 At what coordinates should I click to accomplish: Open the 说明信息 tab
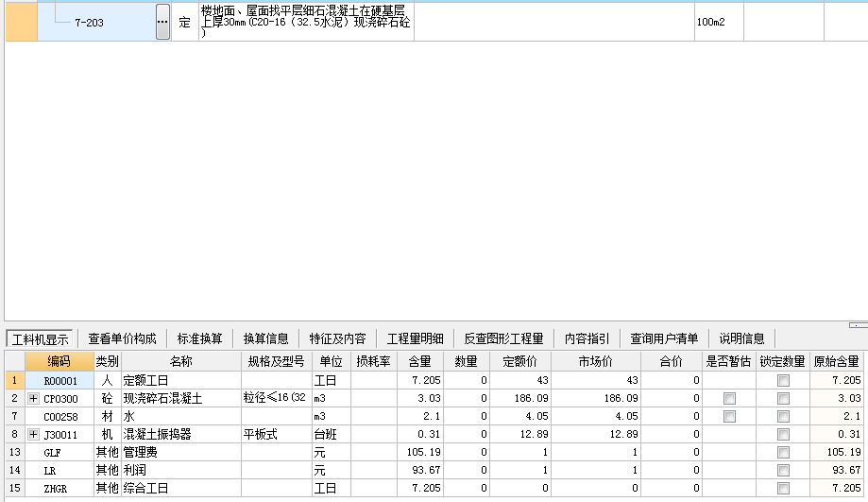[x=741, y=338]
